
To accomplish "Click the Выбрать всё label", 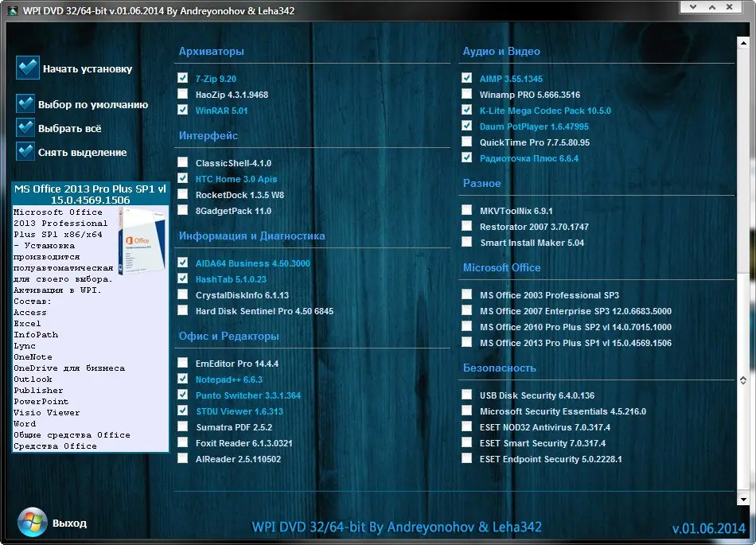I will pos(70,129).
